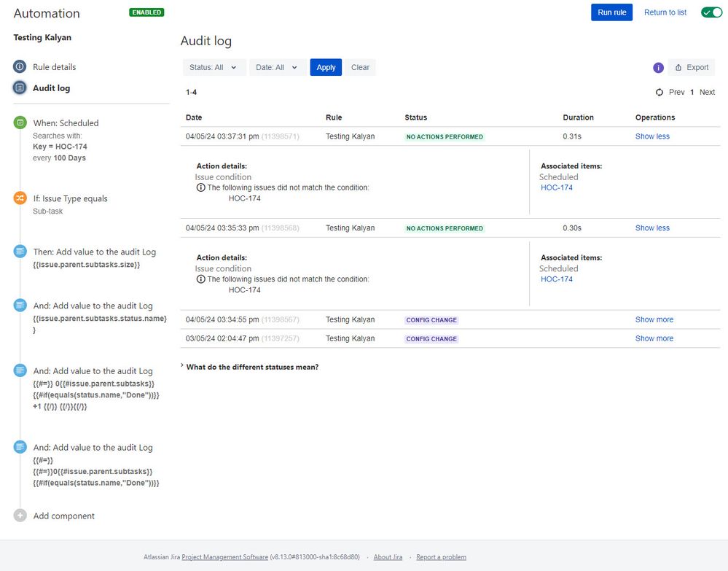Click the Rule details info icon
This screenshot has width=728, height=571.
pyautogui.click(x=20, y=66)
